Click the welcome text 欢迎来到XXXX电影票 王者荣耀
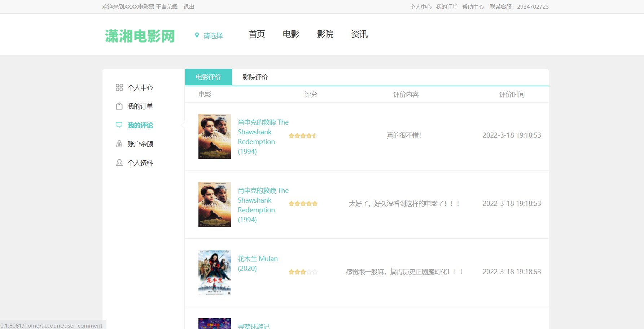This screenshot has width=644, height=329. (140, 7)
